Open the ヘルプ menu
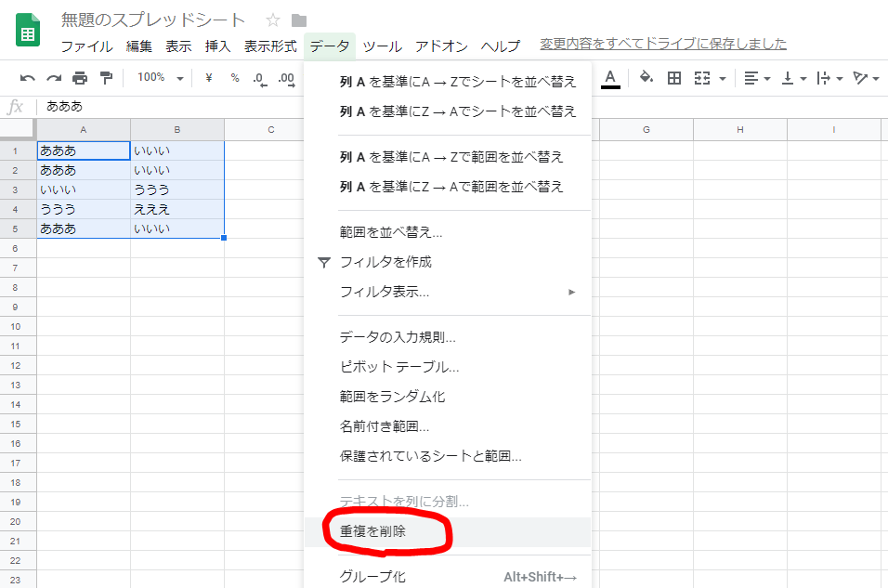Image resolution: width=888 pixels, height=588 pixels. (x=501, y=46)
